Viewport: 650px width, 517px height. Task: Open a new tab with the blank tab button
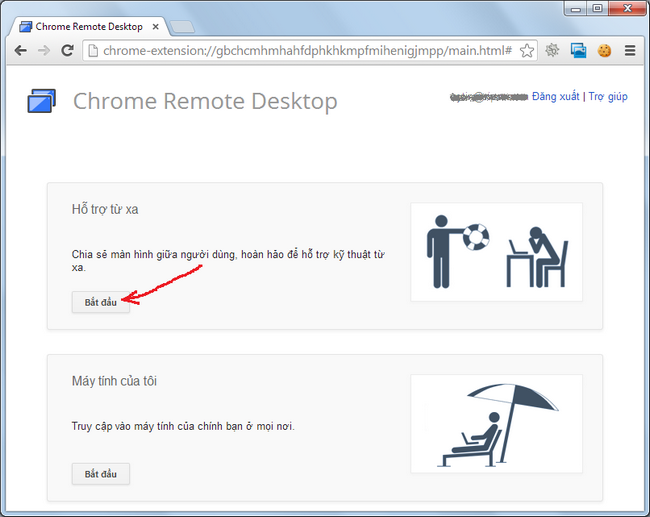pos(181,26)
